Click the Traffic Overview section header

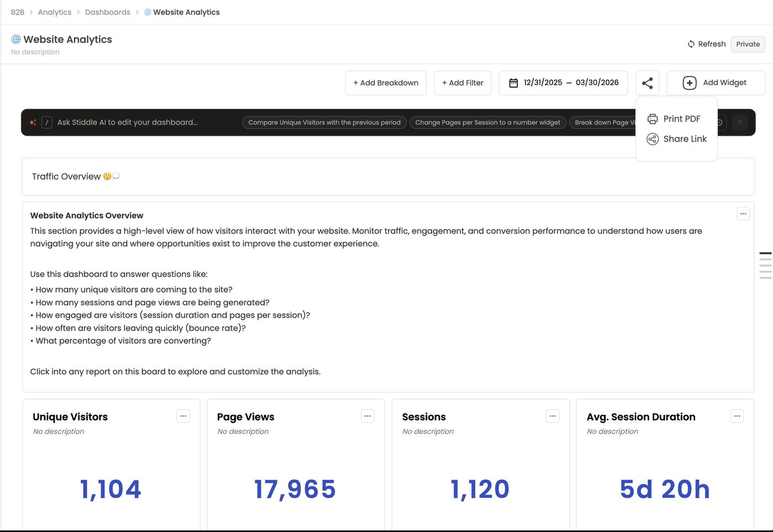click(x=388, y=177)
